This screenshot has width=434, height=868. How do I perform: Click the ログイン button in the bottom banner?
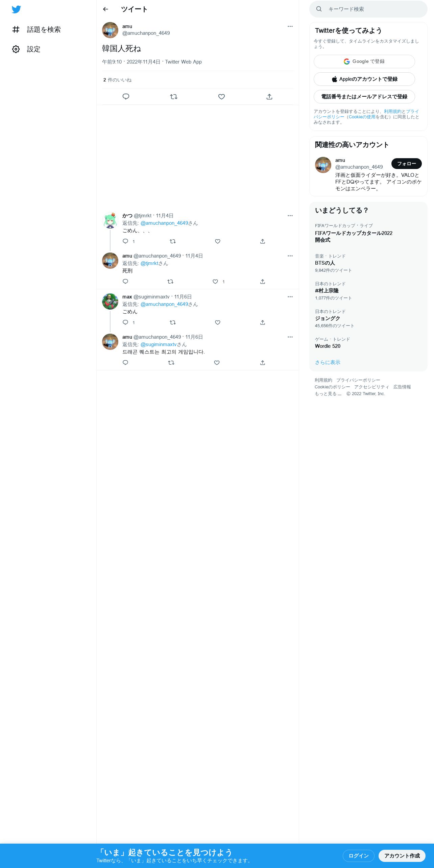tap(359, 855)
